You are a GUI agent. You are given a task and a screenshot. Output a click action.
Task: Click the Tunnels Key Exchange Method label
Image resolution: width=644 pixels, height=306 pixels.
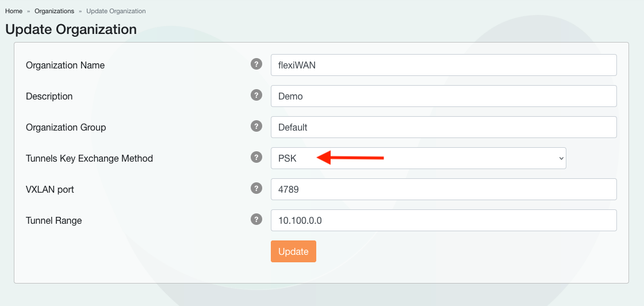click(89, 158)
